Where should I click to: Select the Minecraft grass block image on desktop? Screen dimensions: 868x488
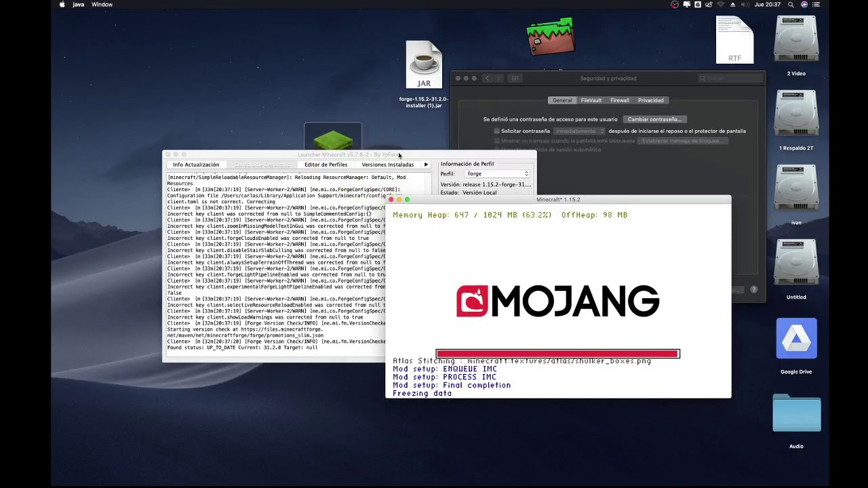tap(551, 37)
